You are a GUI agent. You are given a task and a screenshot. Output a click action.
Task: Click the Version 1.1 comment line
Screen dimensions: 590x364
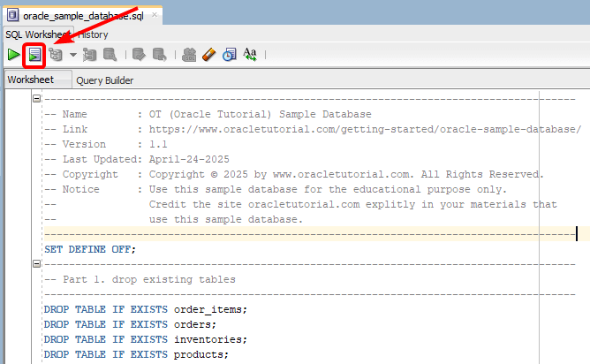(x=106, y=144)
